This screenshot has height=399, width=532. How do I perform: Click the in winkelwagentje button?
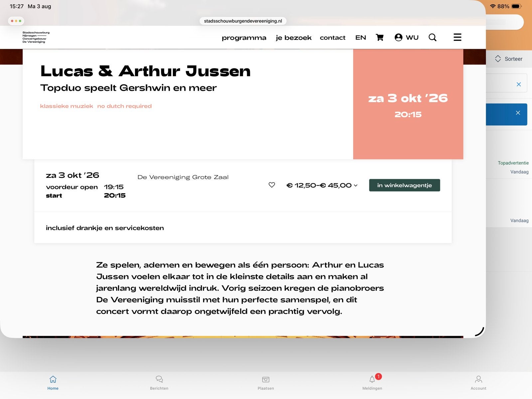tap(405, 185)
